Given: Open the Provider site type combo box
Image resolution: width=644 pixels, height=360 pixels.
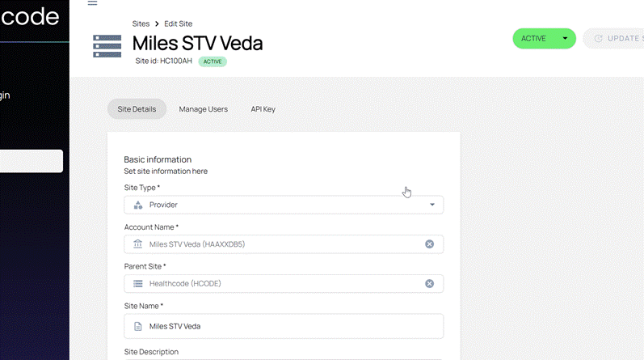Looking at the screenshot, I should pyautogui.click(x=283, y=205).
